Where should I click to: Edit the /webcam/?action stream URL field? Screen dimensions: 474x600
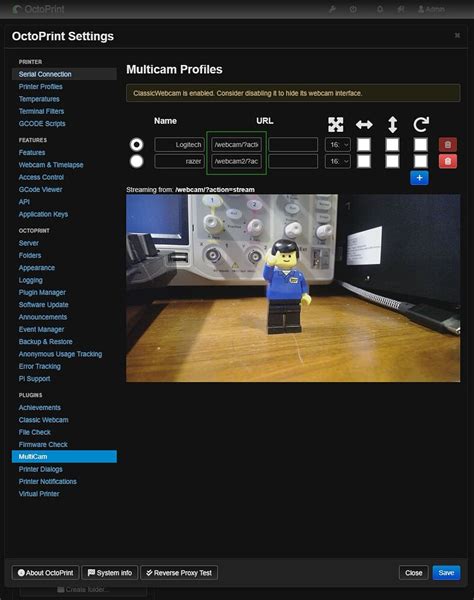tap(236, 145)
